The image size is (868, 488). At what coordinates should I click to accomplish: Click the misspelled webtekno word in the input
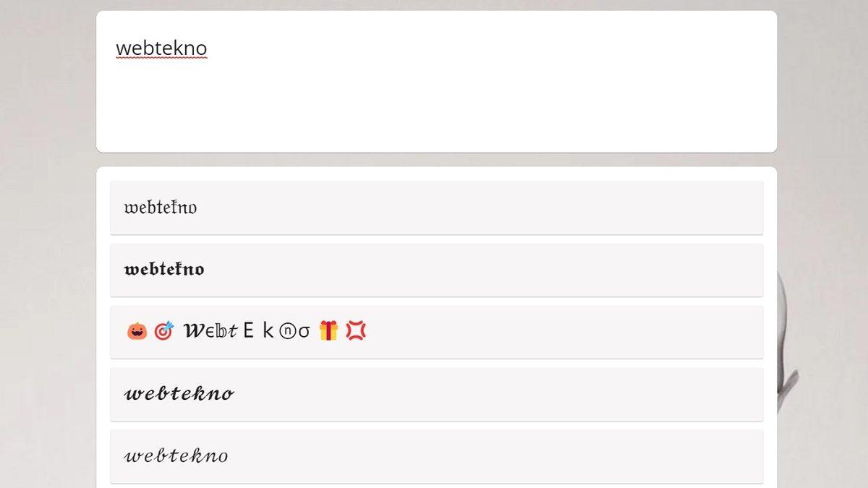(161, 48)
